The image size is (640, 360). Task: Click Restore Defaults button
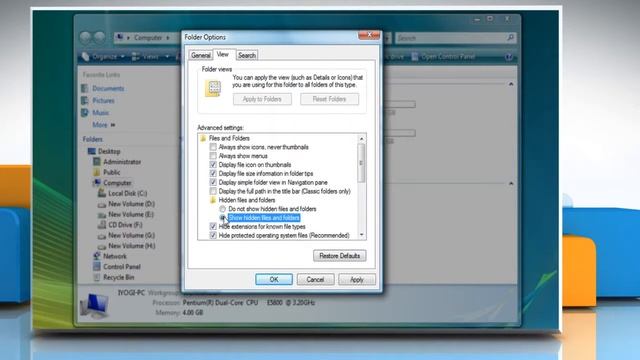340,256
